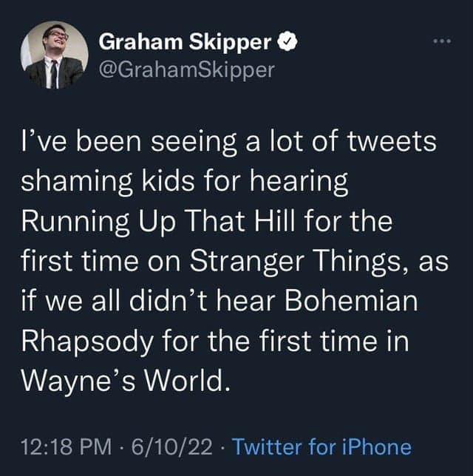The width and height of the screenshot is (473, 476).
Task: Click the display name Graham Skipper
Action: [x=185, y=43]
